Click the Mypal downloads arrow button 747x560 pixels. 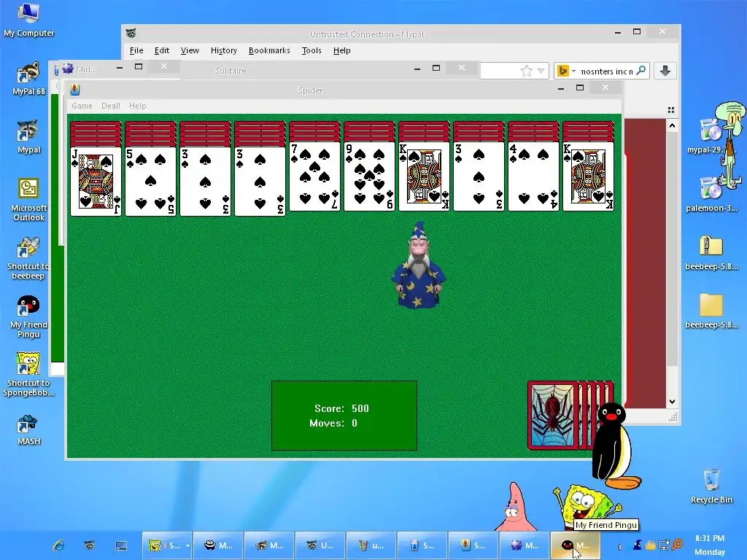(x=665, y=71)
